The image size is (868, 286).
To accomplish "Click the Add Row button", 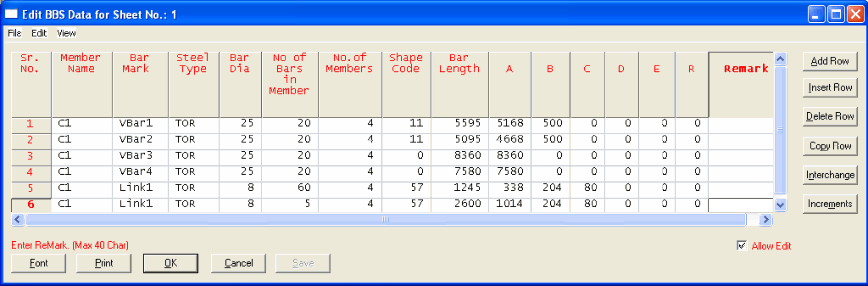I will pyautogui.click(x=830, y=61).
